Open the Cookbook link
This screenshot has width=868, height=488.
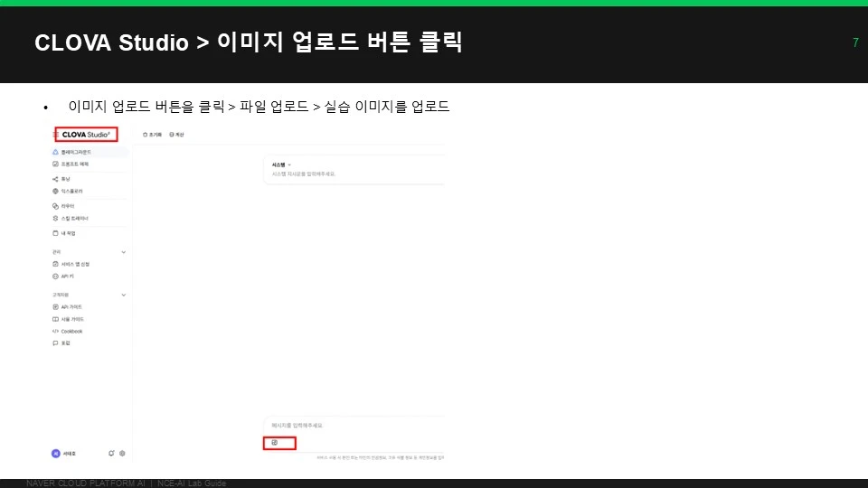coord(68,332)
